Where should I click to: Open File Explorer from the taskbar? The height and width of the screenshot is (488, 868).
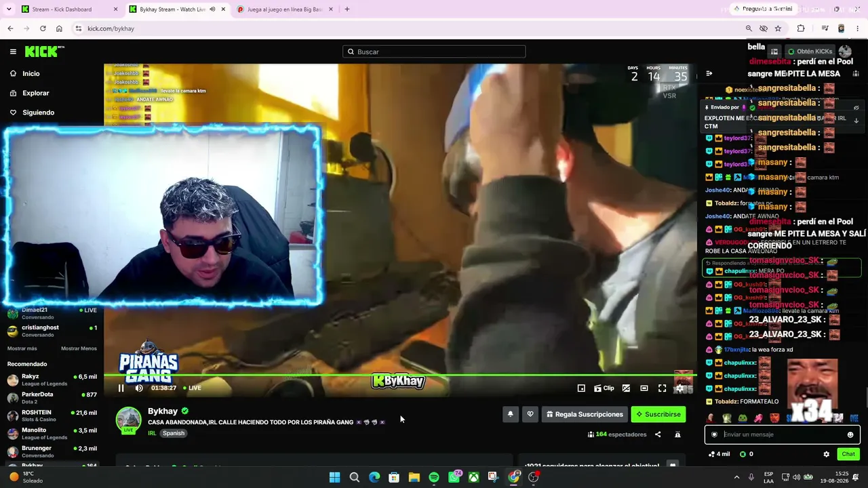point(414,477)
